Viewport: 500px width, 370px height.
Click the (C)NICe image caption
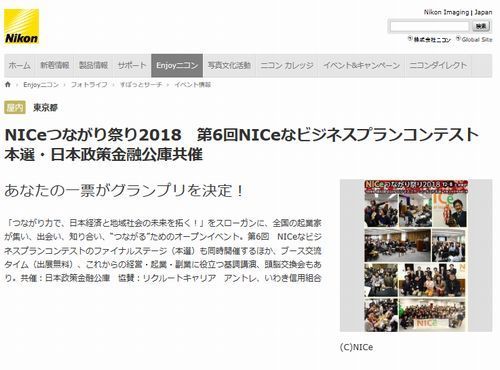[x=356, y=347]
